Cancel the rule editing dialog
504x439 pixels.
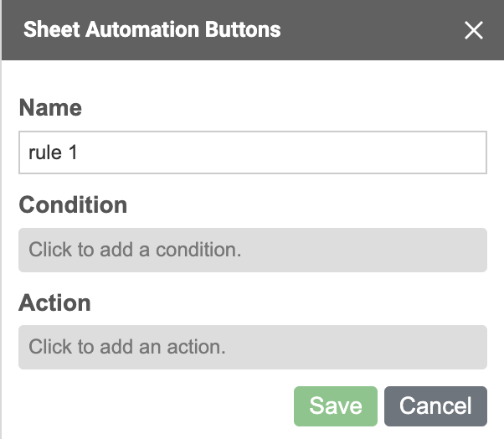[x=435, y=405]
